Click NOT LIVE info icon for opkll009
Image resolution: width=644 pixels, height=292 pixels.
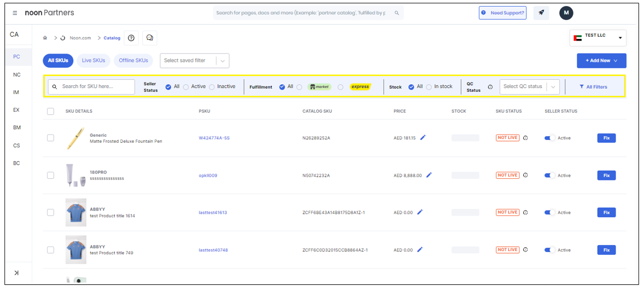click(x=525, y=175)
